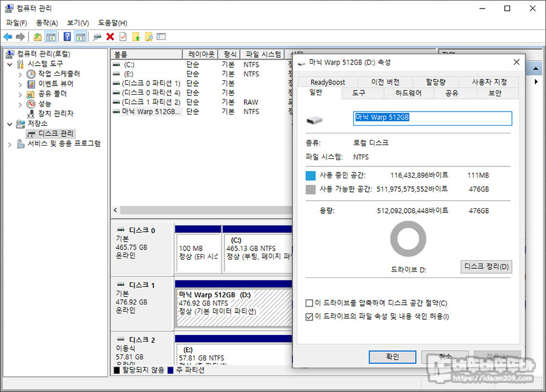This screenshot has width=546, height=392.
Task: Select 저장소 storage icon in tree
Action: coord(21,124)
